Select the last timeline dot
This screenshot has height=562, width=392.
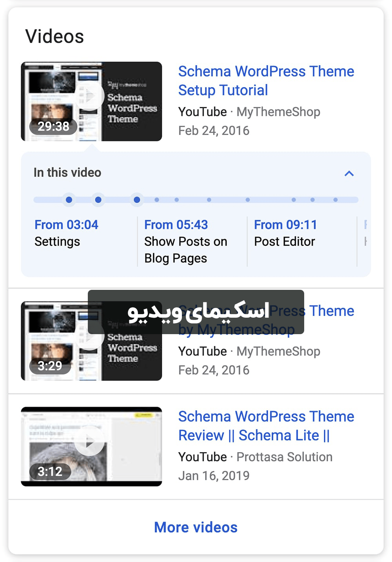pos(336,200)
